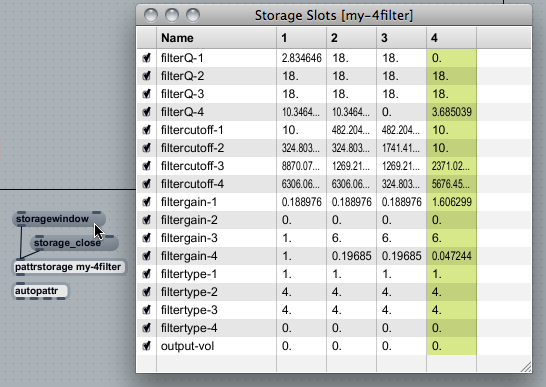Toggle the filtertype-2 checkbox
546x387 pixels.
[147, 292]
